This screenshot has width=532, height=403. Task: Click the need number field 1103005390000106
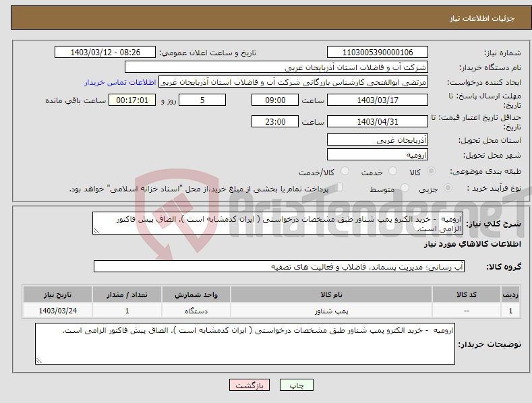(x=378, y=53)
